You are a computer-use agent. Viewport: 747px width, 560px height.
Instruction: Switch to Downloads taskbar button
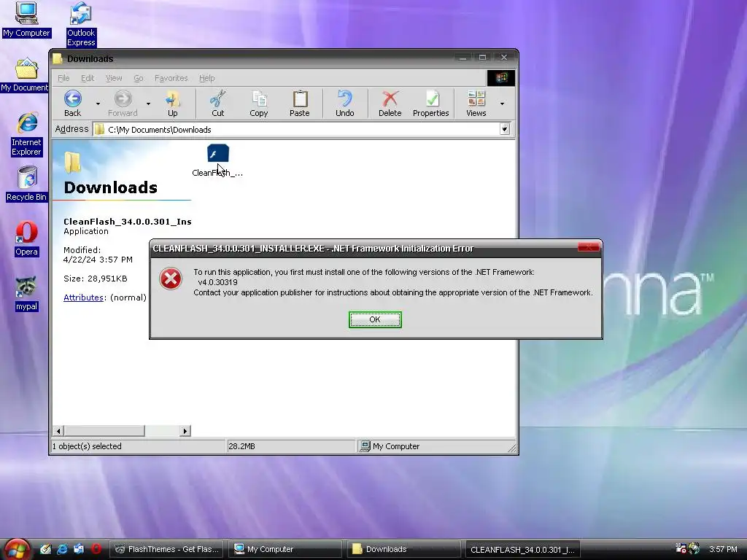click(403, 549)
